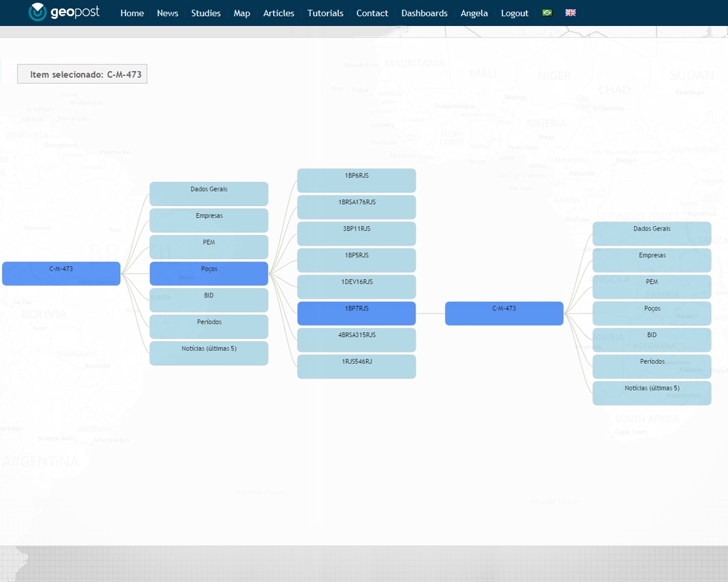The image size is (728, 582).
Task: Expand Empresas under the root C-M-473
Action: pyautogui.click(x=209, y=220)
